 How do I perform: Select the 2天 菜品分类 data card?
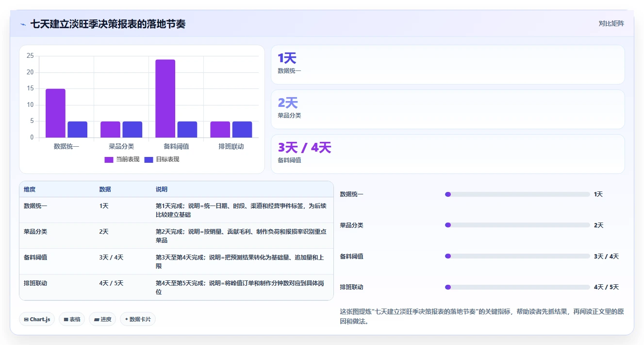coord(447,109)
